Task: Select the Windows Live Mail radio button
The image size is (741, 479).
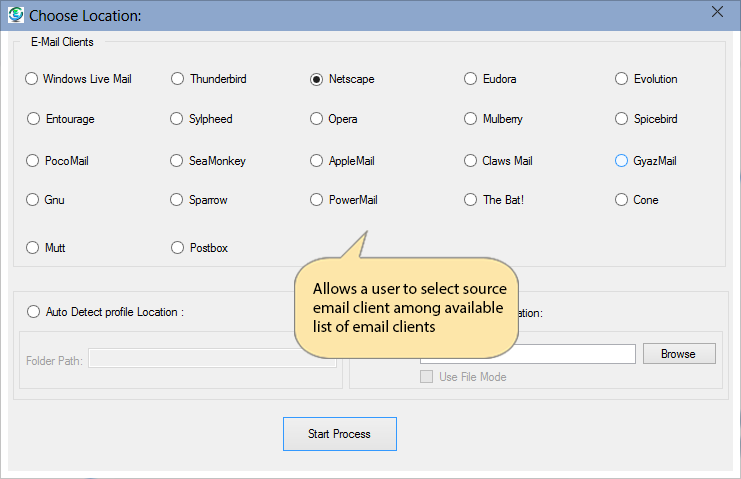Action: 33,79
